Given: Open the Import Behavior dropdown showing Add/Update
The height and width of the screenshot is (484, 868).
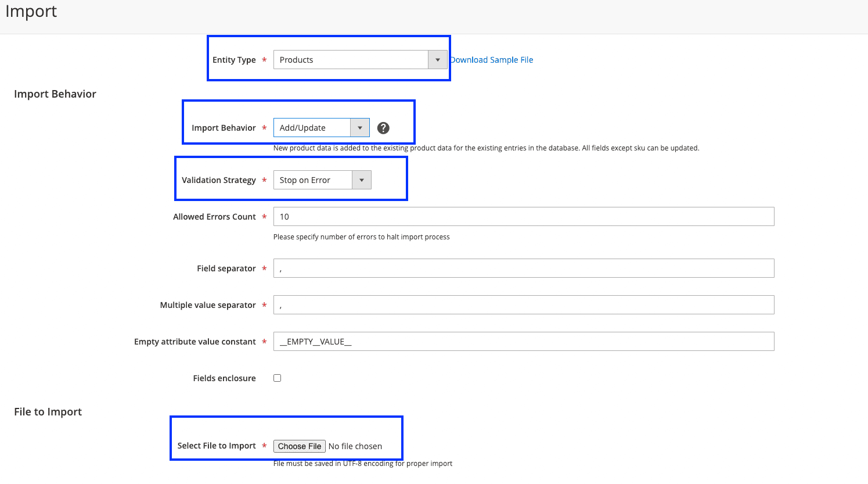Looking at the screenshot, I should point(321,128).
